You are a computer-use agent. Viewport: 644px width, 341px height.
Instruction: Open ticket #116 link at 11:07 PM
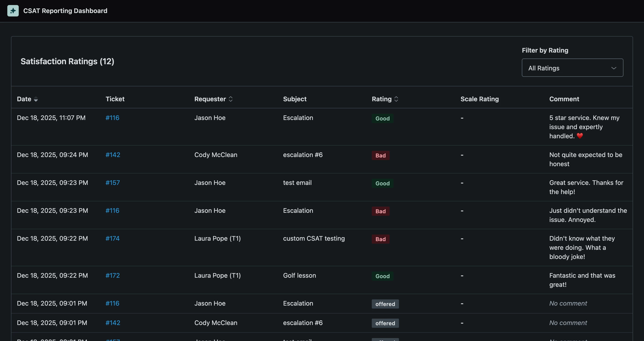pos(112,118)
